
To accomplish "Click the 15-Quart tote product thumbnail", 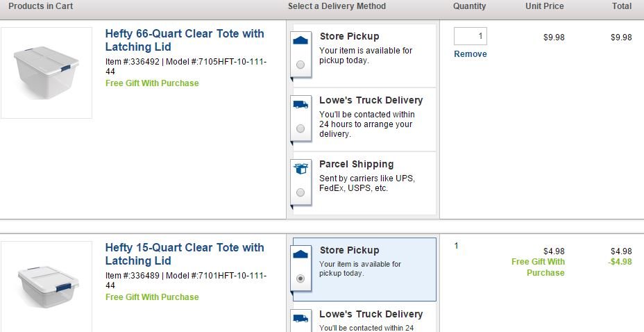I will (46, 285).
